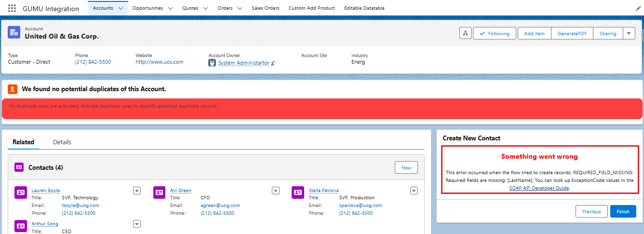Open the App Launcher grid icon
The height and width of the screenshot is (234, 644).
pos(12,8)
